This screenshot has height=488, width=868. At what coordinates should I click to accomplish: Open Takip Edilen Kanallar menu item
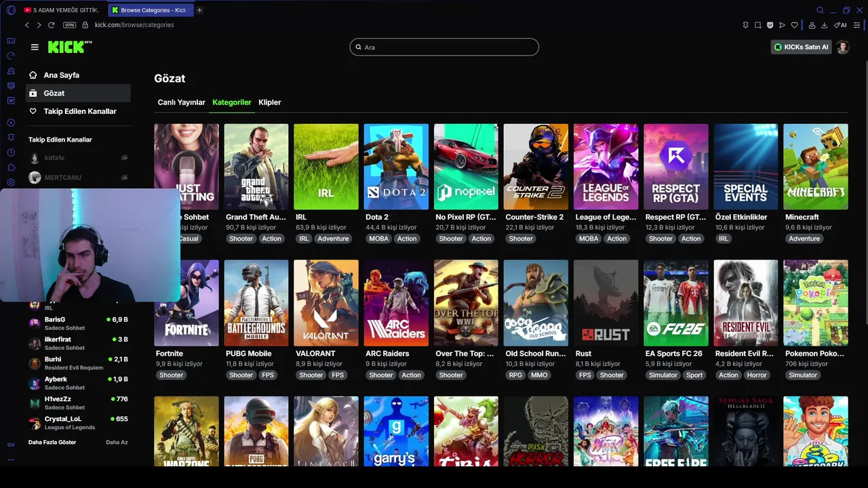pyautogui.click(x=78, y=111)
